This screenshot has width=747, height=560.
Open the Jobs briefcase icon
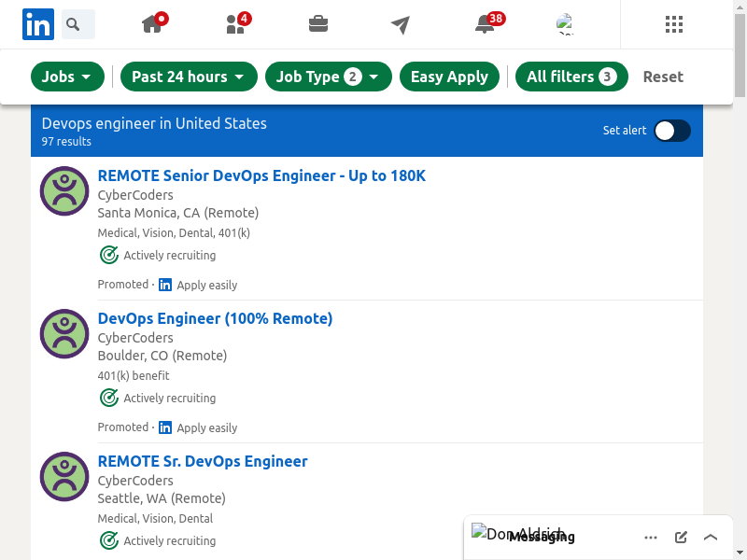[318, 24]
